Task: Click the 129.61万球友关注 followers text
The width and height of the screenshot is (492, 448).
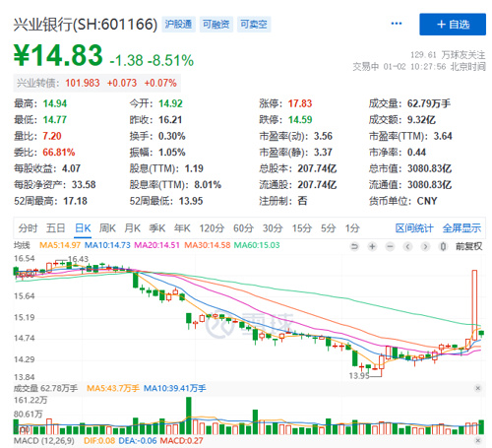Action: [x=448, y=54]
